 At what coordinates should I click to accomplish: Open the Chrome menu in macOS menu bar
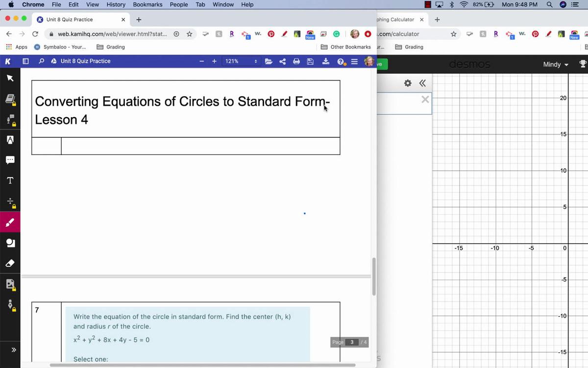point(33,4)
